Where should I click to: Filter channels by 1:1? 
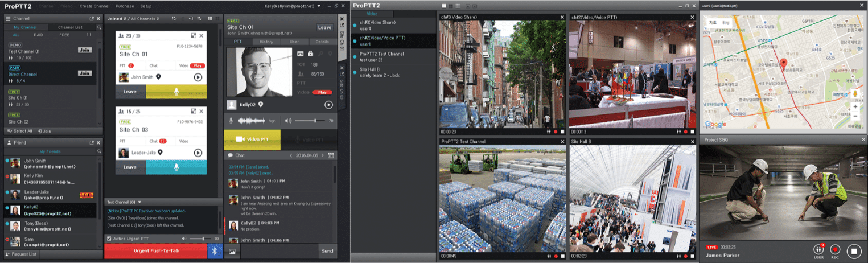pos(88,35)
